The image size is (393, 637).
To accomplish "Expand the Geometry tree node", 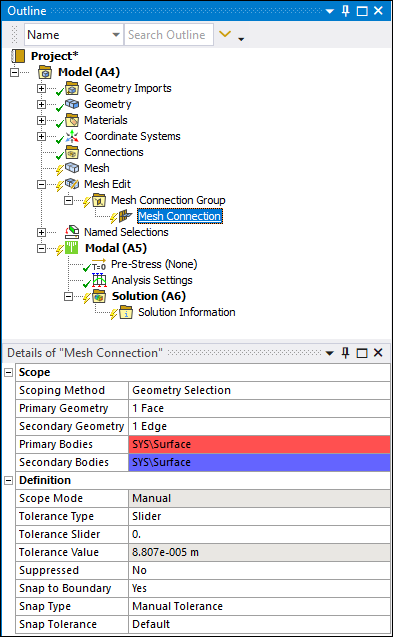I will click(x=41, y=104).
